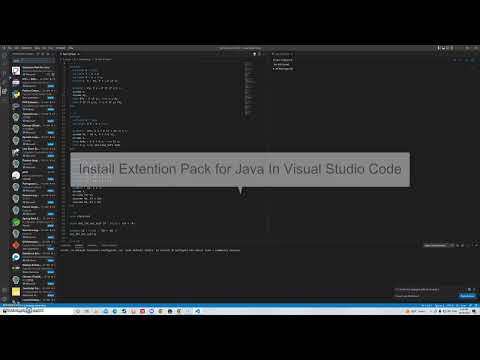The width and height of the screenshot is (480, 360).
Task: Open the yellow square extension icon
Action: coord(16,292)
